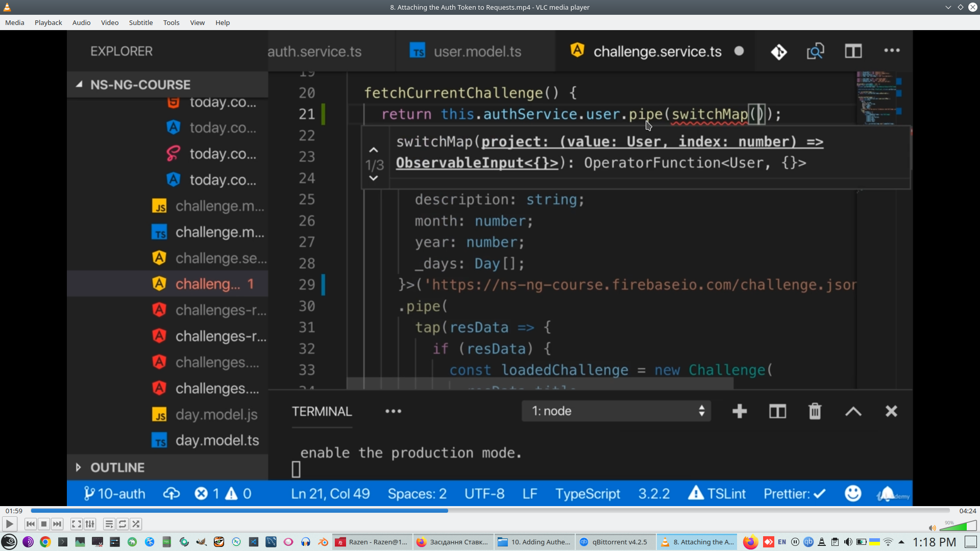Click the day.model.ts file entry
The height and width of the screenshot is (551, 980).
coord(217,440)
